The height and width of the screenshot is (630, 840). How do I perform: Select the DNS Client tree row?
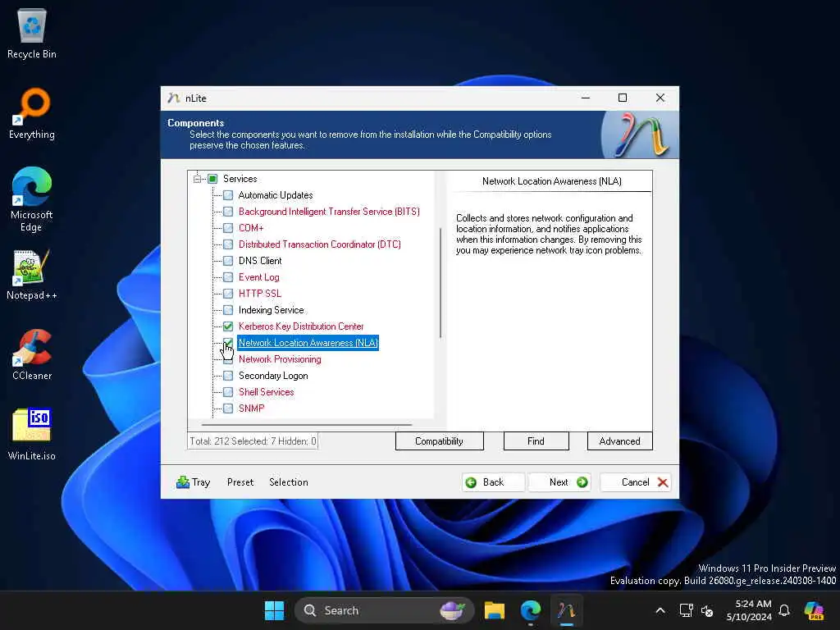click(x=260, y=261)
